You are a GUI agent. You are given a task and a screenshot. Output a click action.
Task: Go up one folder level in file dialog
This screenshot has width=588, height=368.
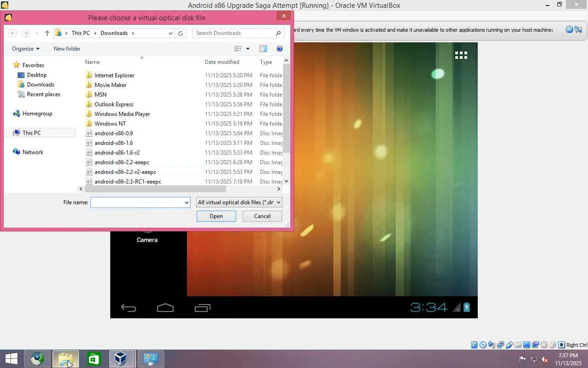tap(47, 33)
